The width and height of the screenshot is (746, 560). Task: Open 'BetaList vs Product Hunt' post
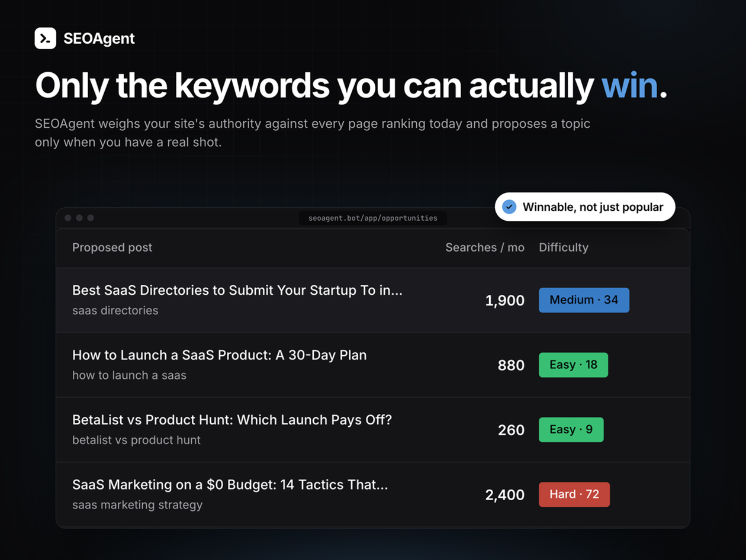coord(232,420)
